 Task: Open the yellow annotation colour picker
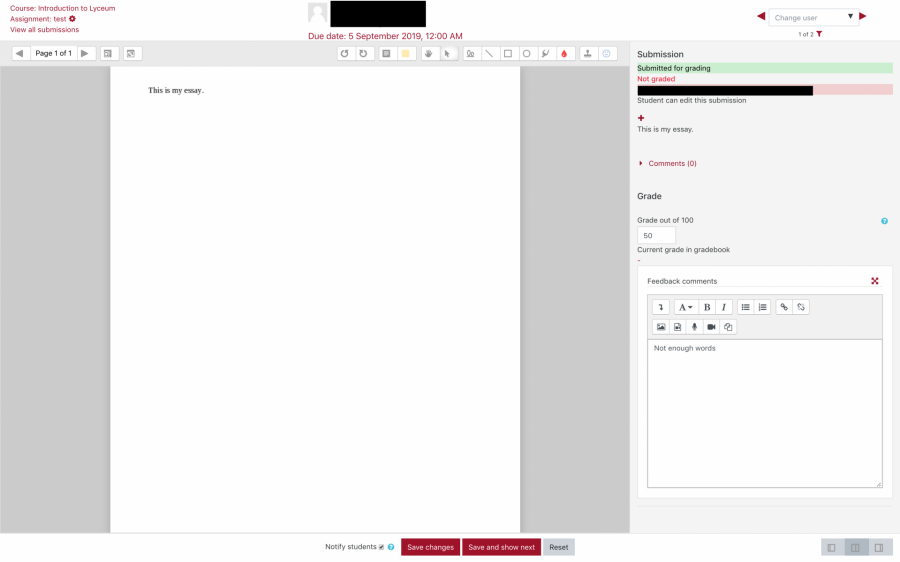tap(406, 54)
